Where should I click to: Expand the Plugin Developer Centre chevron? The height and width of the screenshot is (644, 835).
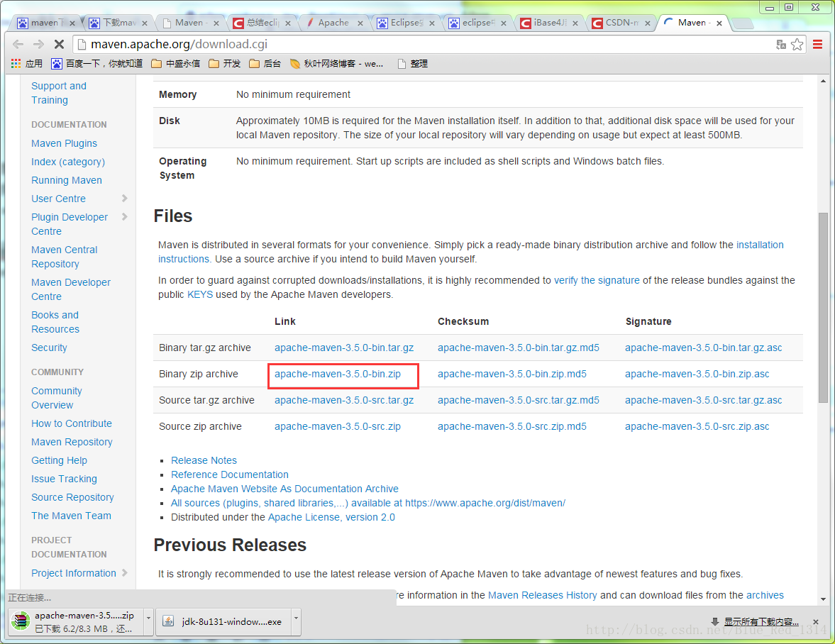coord(125,217)
